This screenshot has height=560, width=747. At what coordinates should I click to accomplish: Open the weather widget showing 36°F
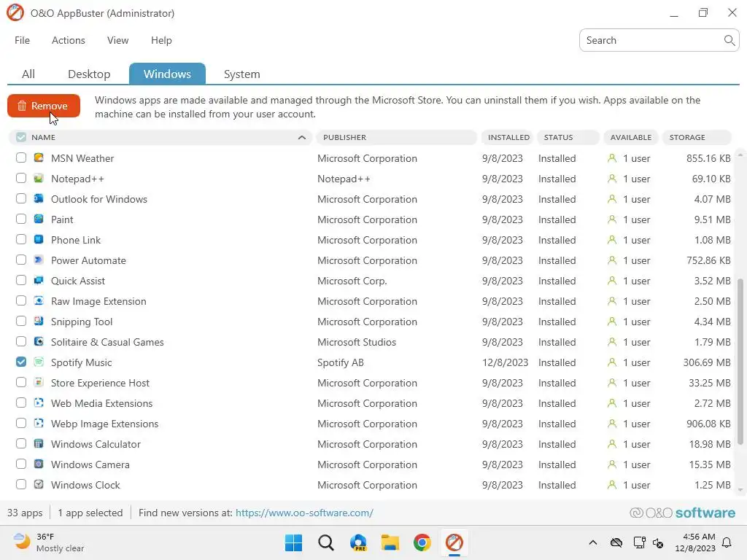(x=48, y=542)
